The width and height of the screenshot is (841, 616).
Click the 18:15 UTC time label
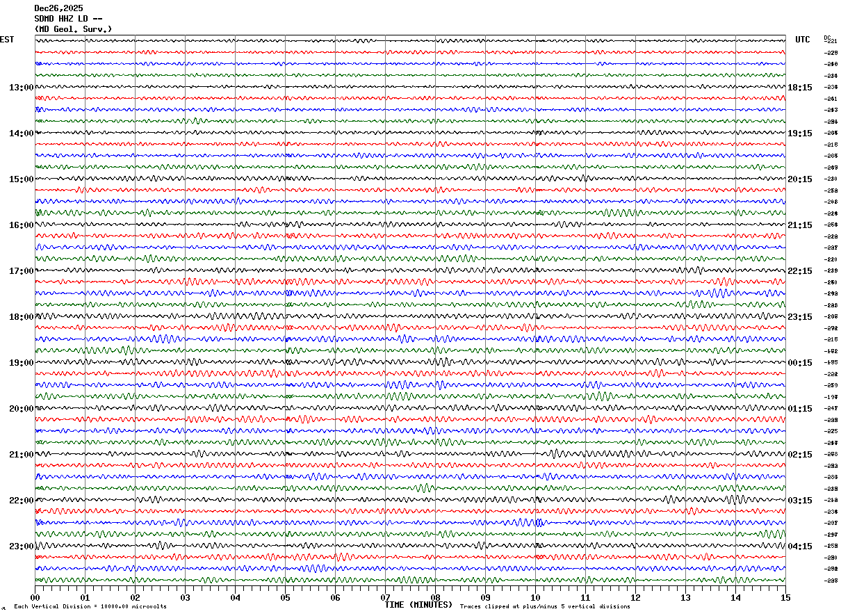[x=800, y=88]
